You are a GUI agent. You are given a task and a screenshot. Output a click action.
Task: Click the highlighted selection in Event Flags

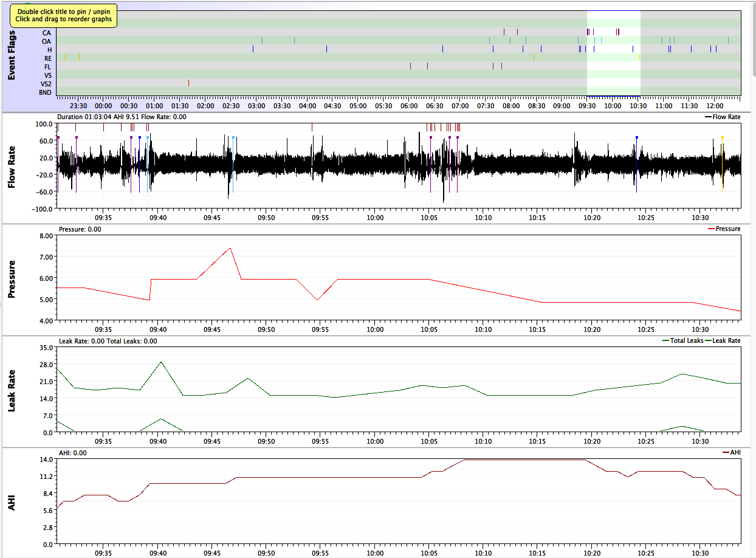[x=613, y=53]
